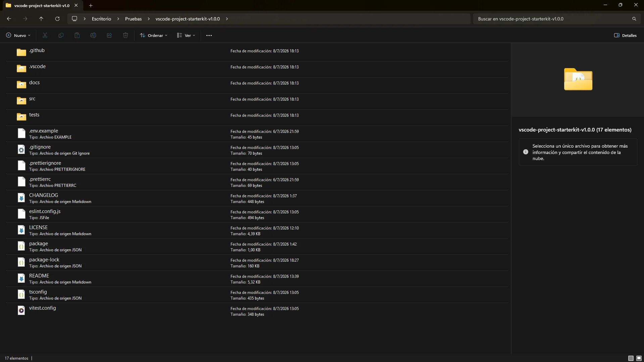Click the LICENSE markdown file icon
This screenshot has width=644, height=362.
[21, 230]
